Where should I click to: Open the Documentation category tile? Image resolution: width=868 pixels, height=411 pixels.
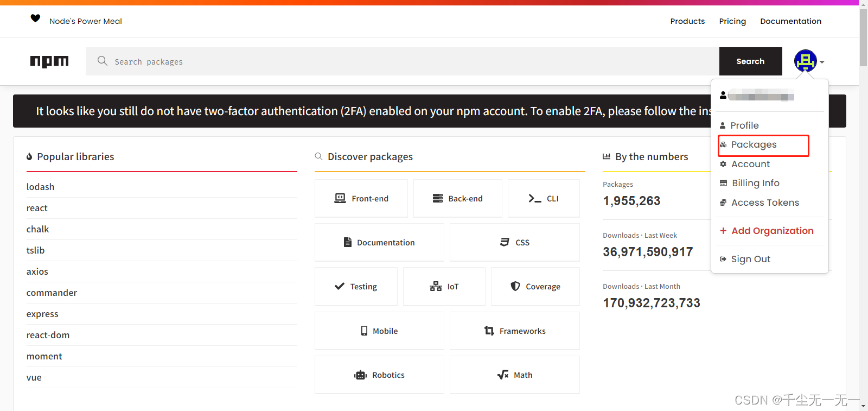coord(379,242)
